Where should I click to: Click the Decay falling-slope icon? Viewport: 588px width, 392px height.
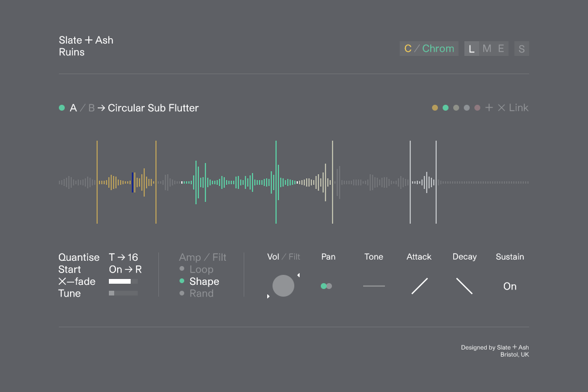pyautogui.click(x=464, y=286)
